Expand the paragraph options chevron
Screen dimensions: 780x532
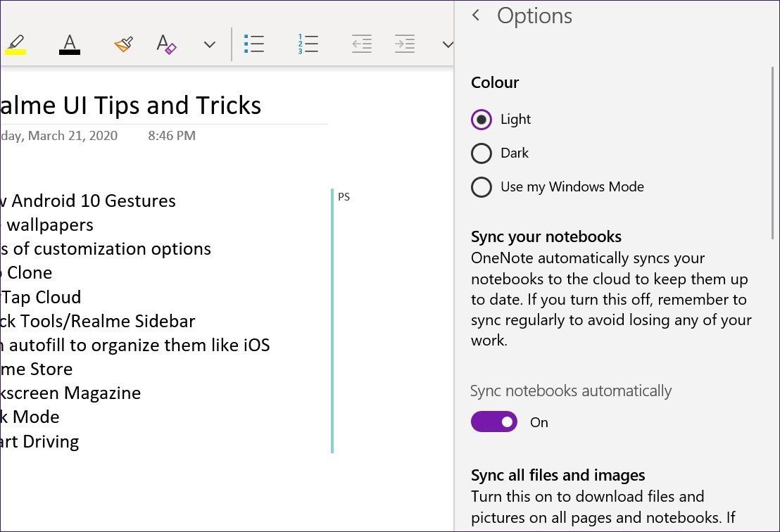(x=448, y=45)
